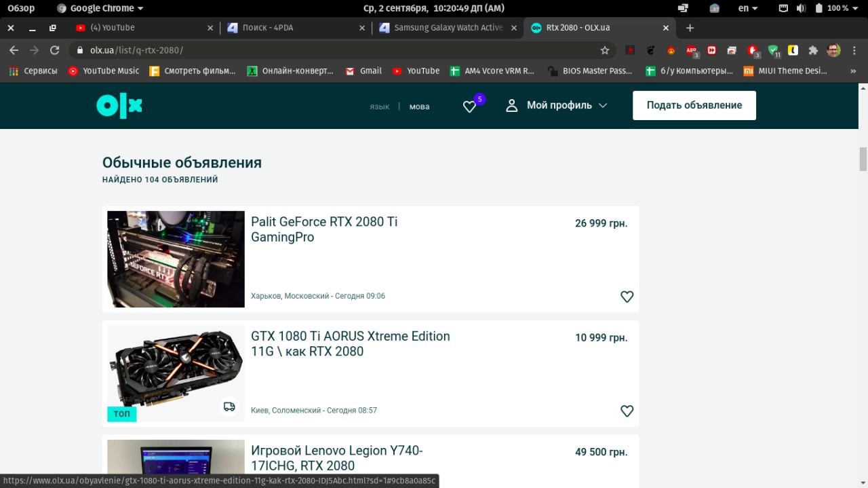Close the Rtx 2080 - OLX.ua tab
Viewport: 868px width, 488px height.
tap(666, 28)
